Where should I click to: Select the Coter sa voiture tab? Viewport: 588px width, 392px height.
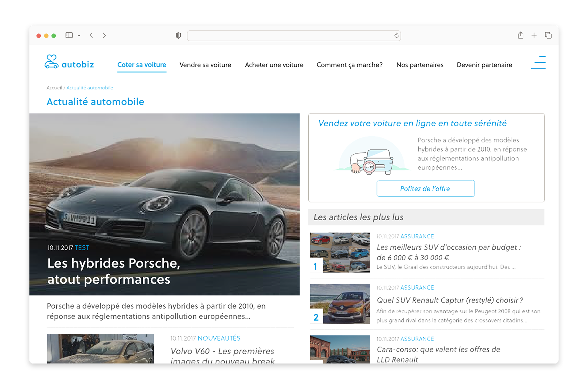141,65
